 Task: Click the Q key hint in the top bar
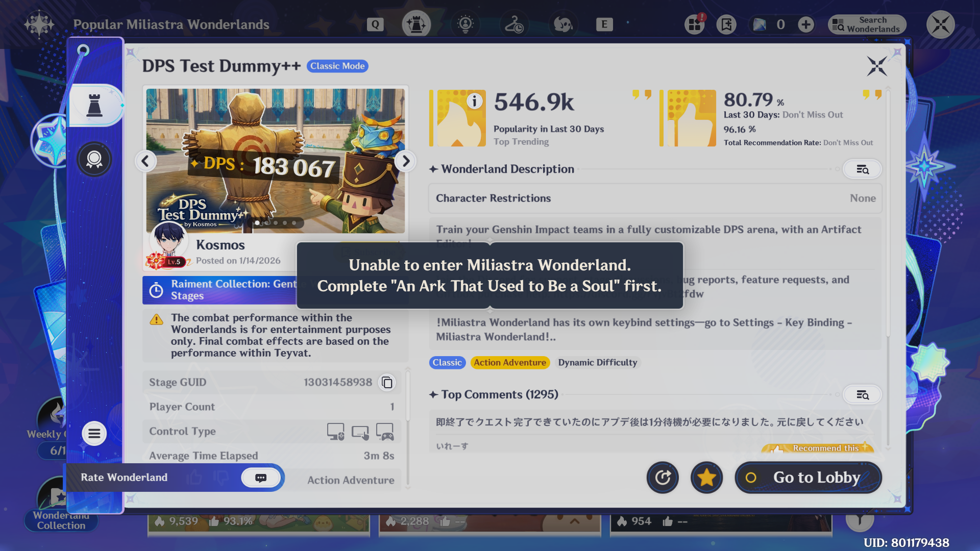[375, 24]
